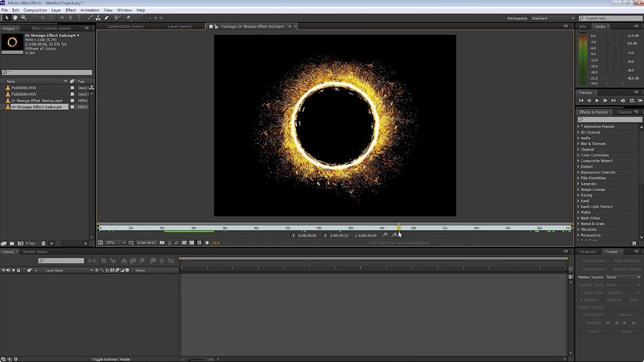Select the Hand tool in the toolbar
The height and width of the screenshot is (362, 644).
15,17
